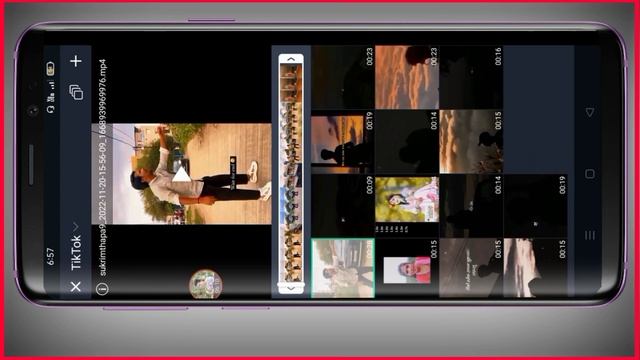Screen dimensions: 640x360
Task: Toggle the multi-select stacked squares icon
Action: (76, 92)
